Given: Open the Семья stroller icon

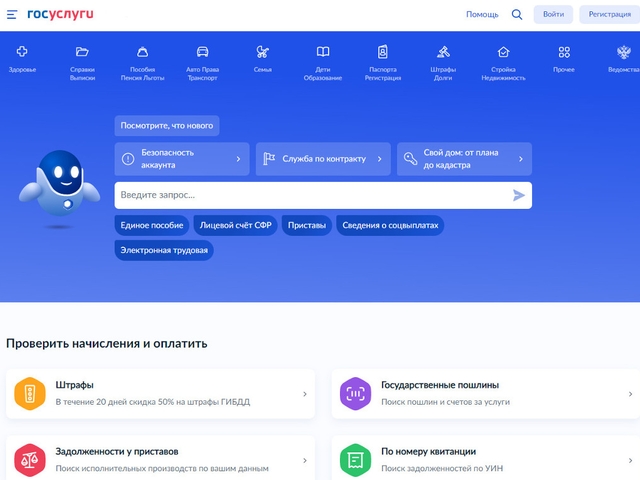Looking at the screenshot, I should [262, 52].
